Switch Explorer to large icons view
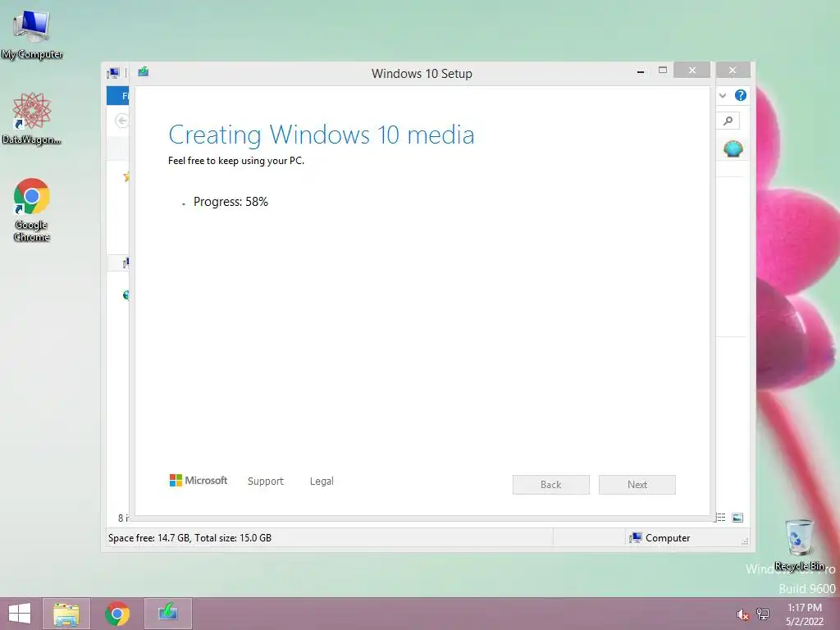 tap(737, 518)
